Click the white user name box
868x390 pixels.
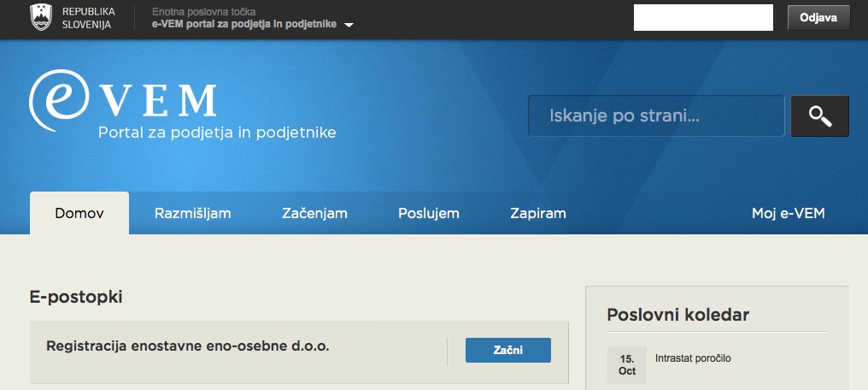702,17
